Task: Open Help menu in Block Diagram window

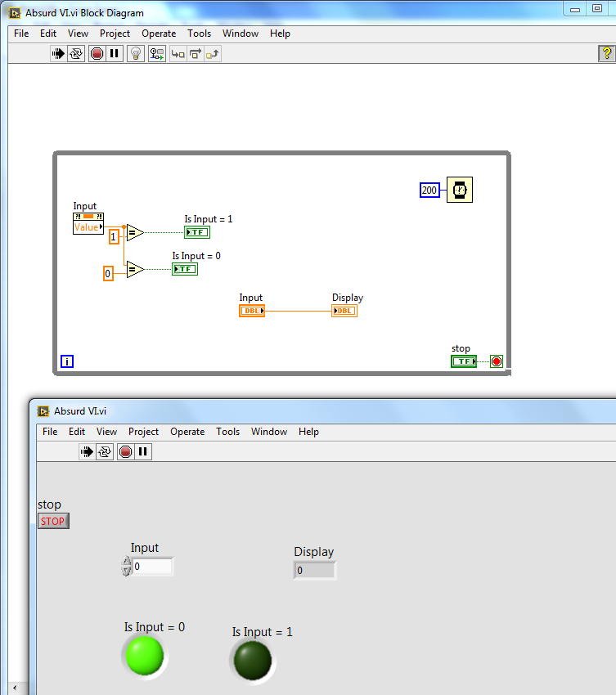Action: [281, 34]
